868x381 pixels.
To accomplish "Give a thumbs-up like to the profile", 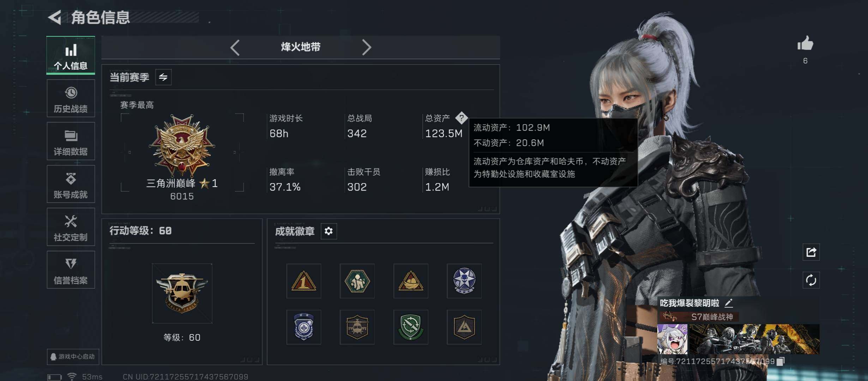I will (x=805, y=44).
